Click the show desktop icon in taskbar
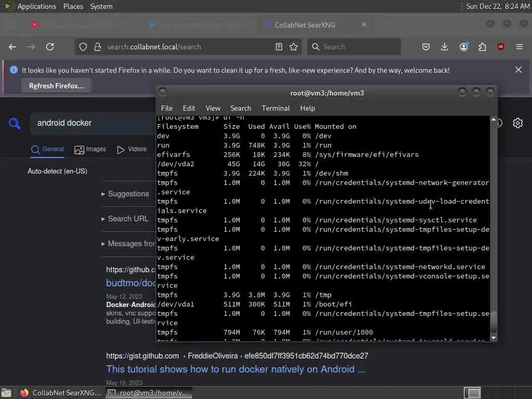 (6, 393)
